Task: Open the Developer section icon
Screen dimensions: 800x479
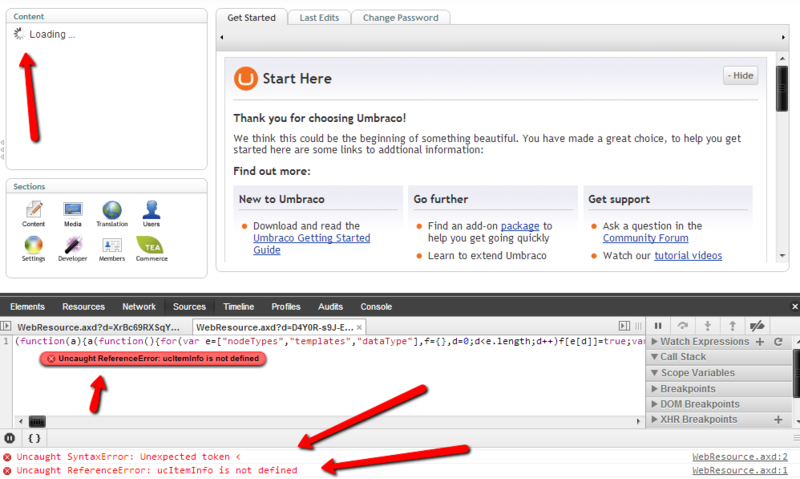Action: point(72,248)
